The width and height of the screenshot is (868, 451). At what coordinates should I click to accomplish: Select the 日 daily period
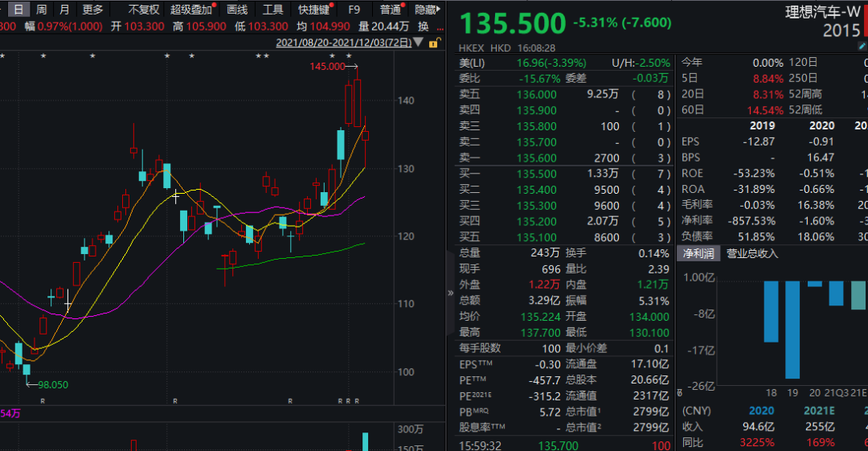[x=18, y=10]
